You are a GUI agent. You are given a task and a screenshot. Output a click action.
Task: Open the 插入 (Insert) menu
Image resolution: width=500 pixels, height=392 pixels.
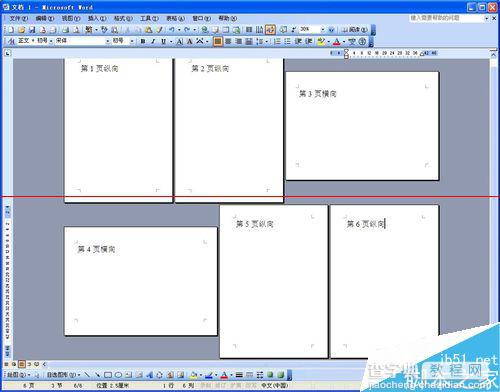coord(97,18)
